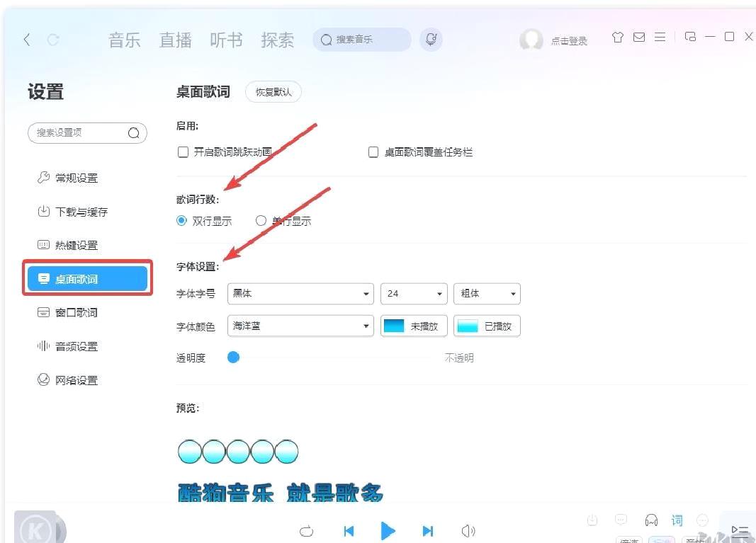This screenshot has height=543, width=756.
Task: Open the listen-to-identify song icon
Action: [x=431, y=40]
